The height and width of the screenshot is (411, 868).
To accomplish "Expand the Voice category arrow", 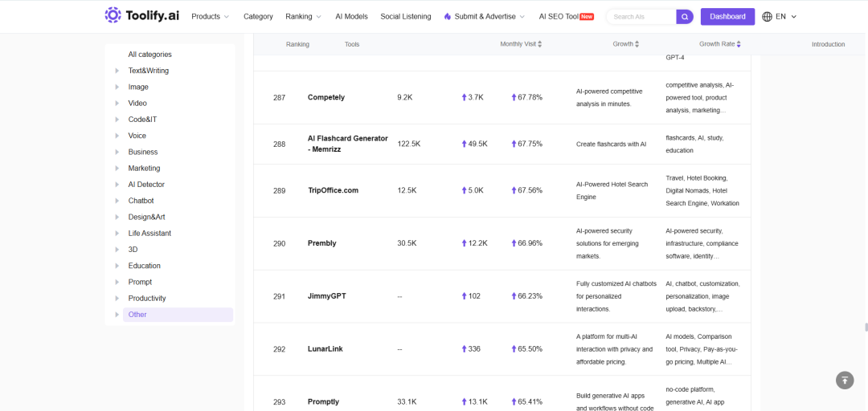I will point(117,136).
